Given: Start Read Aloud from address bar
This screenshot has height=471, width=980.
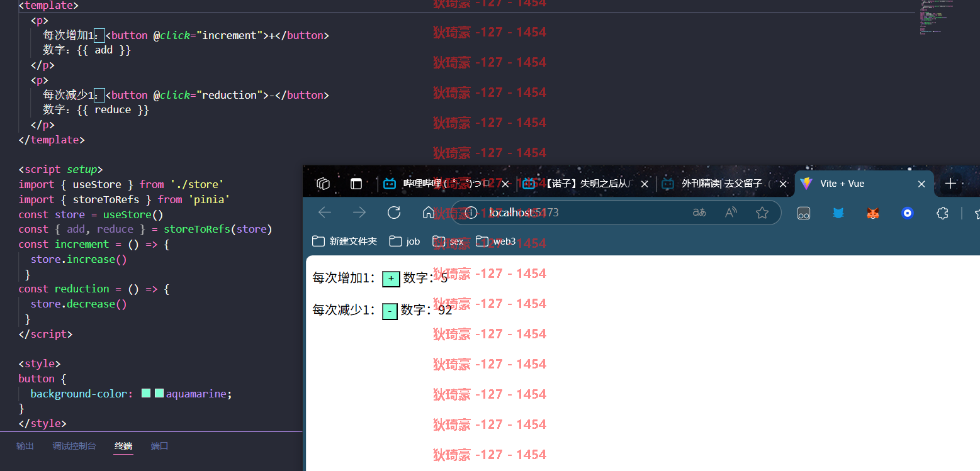Looking at the screenshot, I should 731,213.
